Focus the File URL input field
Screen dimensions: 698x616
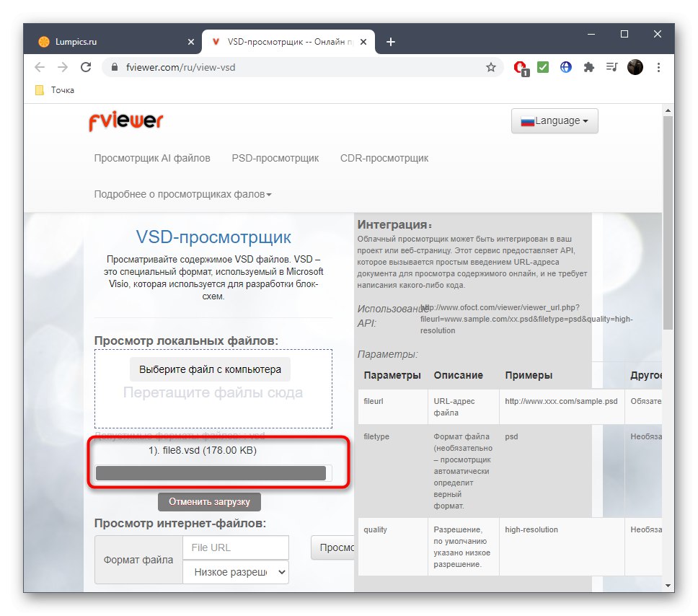coord(236,547)
